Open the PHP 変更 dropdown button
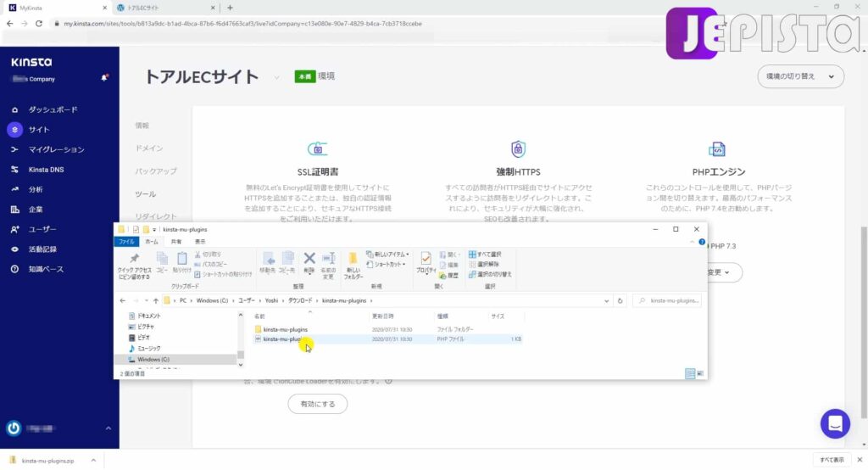Screen dimensions: 868x470 pos(724,272)
